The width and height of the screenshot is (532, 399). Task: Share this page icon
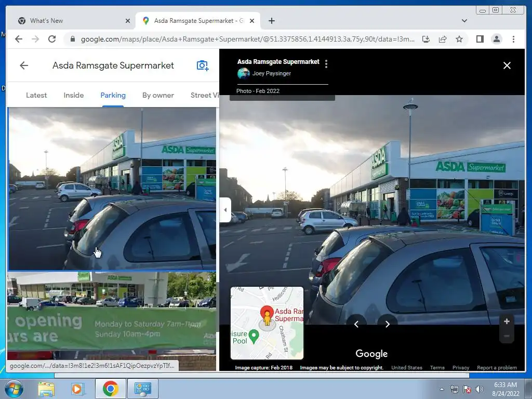pyautogui.click(x=443, y=39)
